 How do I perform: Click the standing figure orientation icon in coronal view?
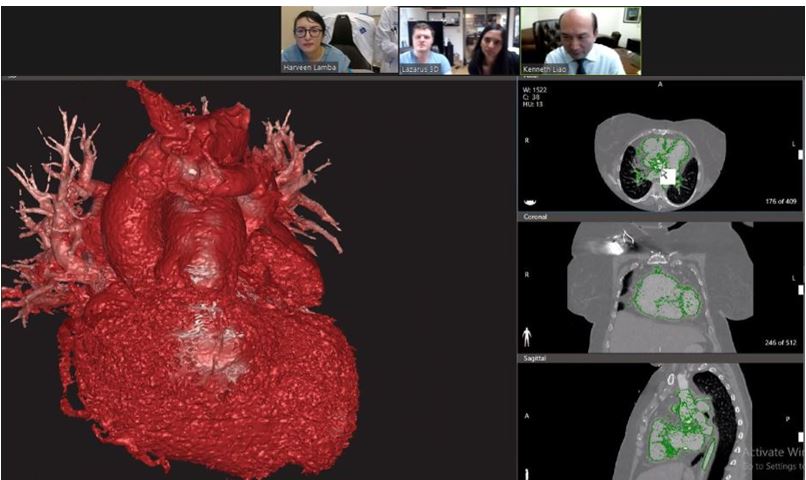[526, 338]
